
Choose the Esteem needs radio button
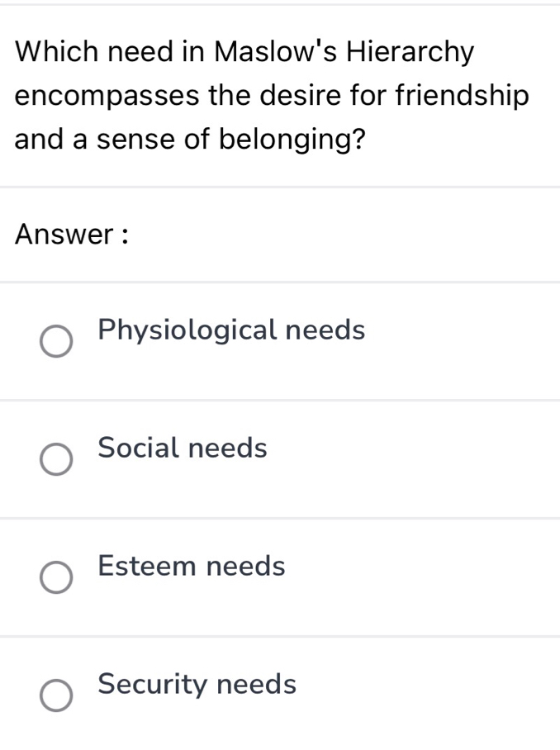[56, 578]
